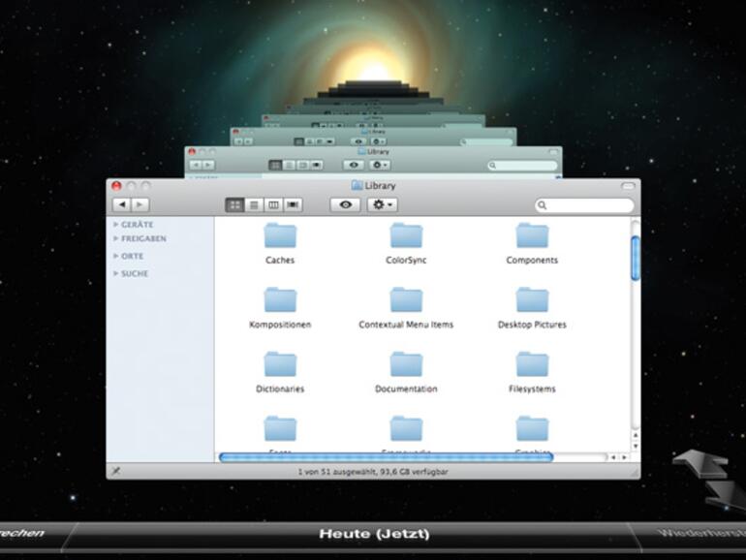The height and width of the screenshot is (560, 746).
Task: Click icon view button in second Library window
Action: 275,165
